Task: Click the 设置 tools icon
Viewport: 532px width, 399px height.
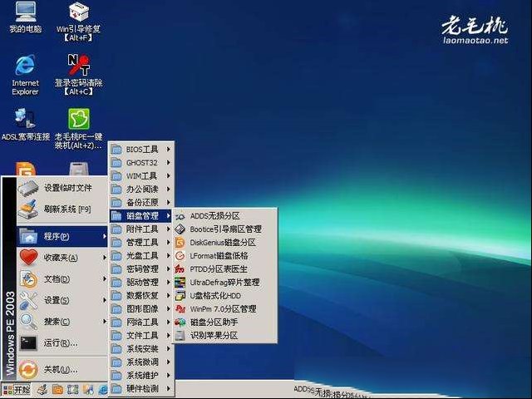Action: [28, 300]
